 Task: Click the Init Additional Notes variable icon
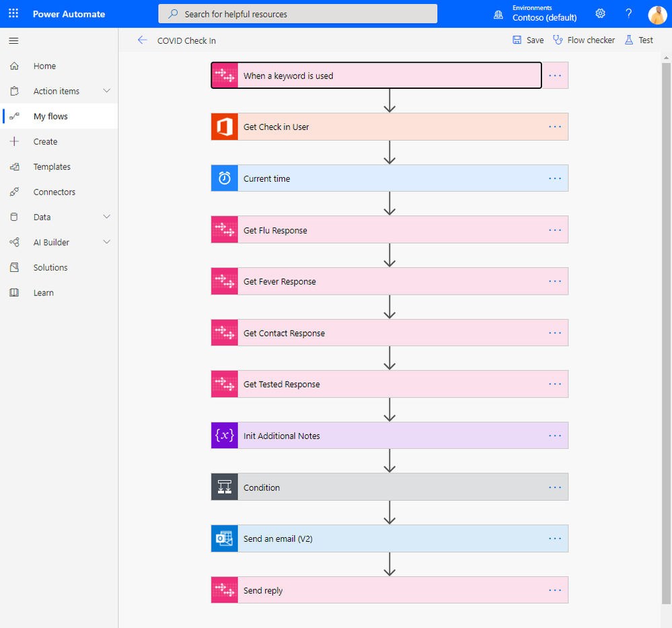click(x=225, y=435)
